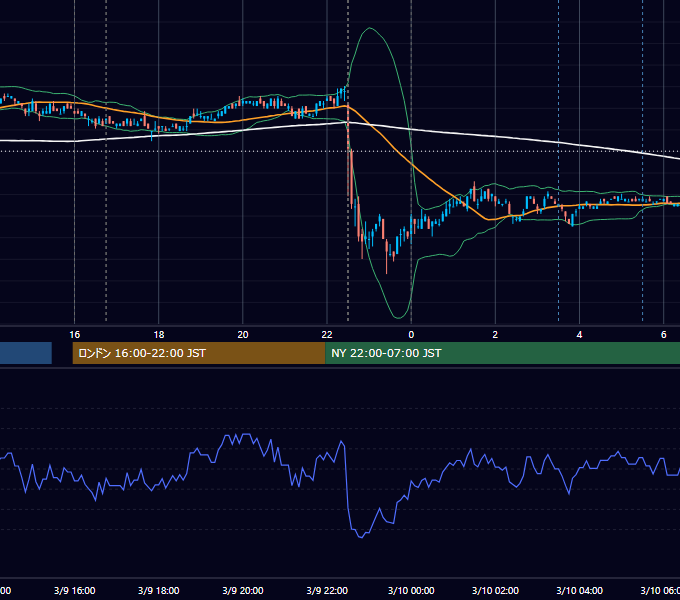Click the hour 4 axis label
This screenshot has width=680, height=600.
click(579, 334)
